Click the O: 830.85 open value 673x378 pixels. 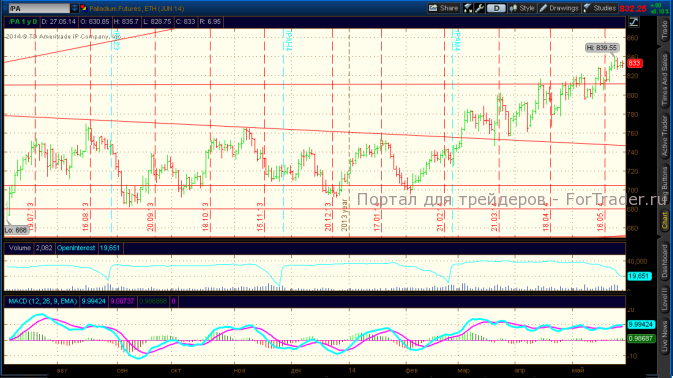[x=94, y=21]
